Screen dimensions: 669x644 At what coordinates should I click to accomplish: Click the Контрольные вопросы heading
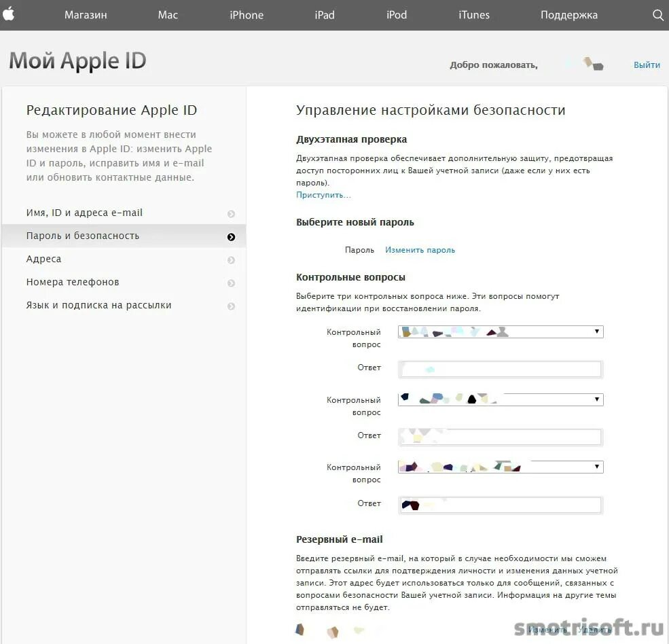pyautogui.click(x=350, y=277)
